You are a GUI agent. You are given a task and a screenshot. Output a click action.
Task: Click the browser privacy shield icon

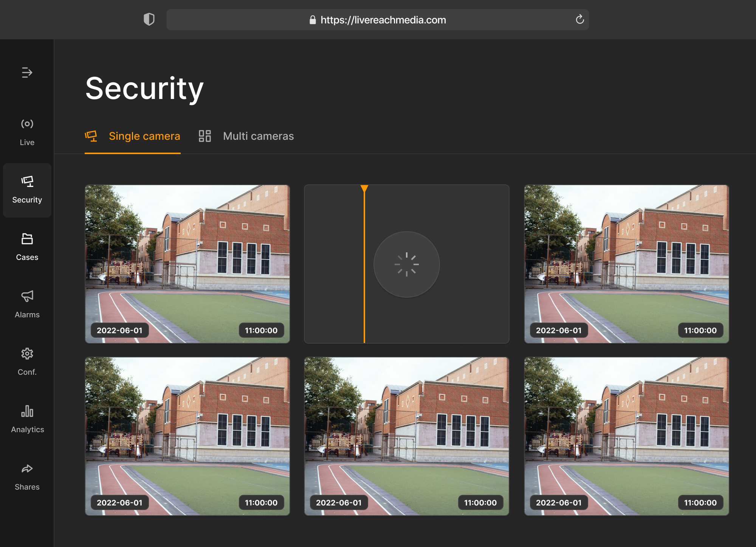pyautogui.click(x=149, y=19)
